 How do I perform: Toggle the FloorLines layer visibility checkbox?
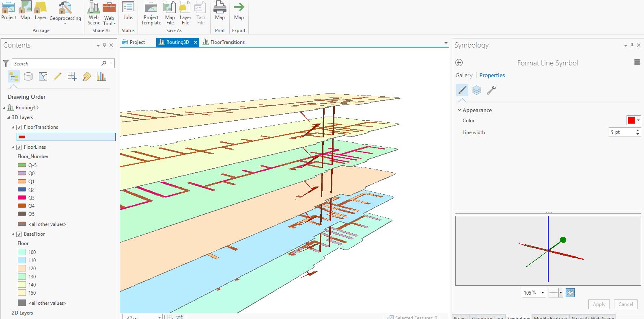19,147
